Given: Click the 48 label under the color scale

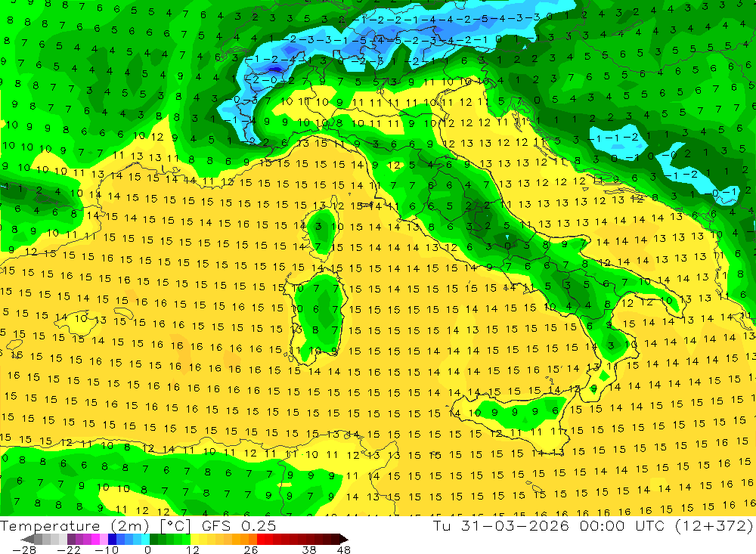Looking at the screenshot, I should pyautogui.click(x=343, y=550).
